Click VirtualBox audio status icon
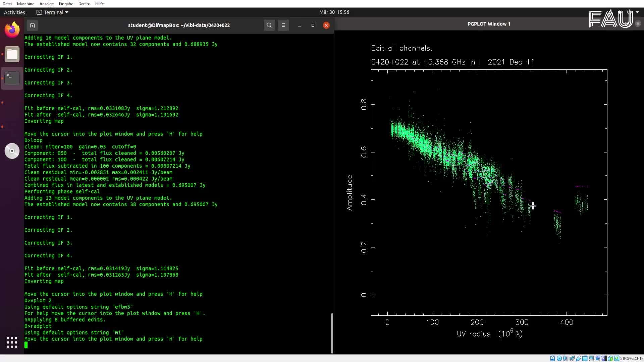Viewport: 644px width, 362px height. tap(566, 358)
